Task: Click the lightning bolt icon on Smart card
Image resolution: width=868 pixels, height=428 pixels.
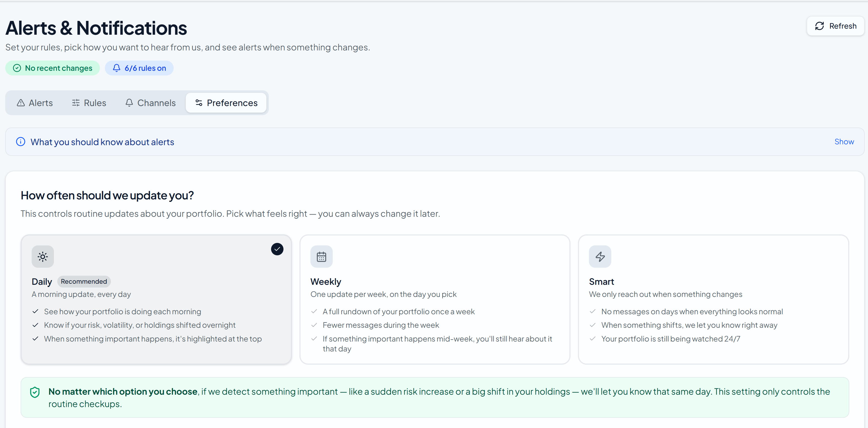Action: coord(600,257)
